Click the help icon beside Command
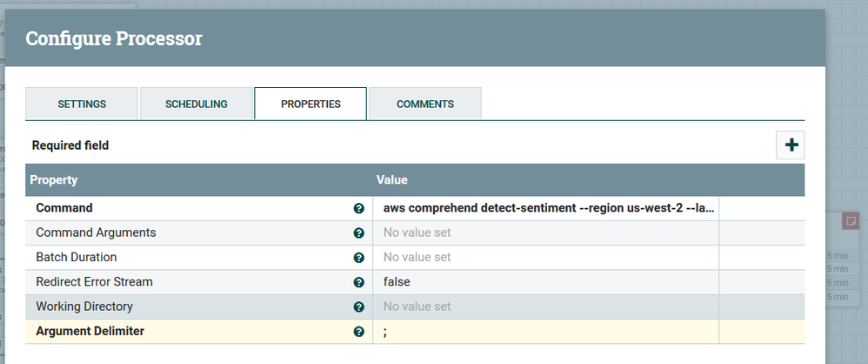 358,209
